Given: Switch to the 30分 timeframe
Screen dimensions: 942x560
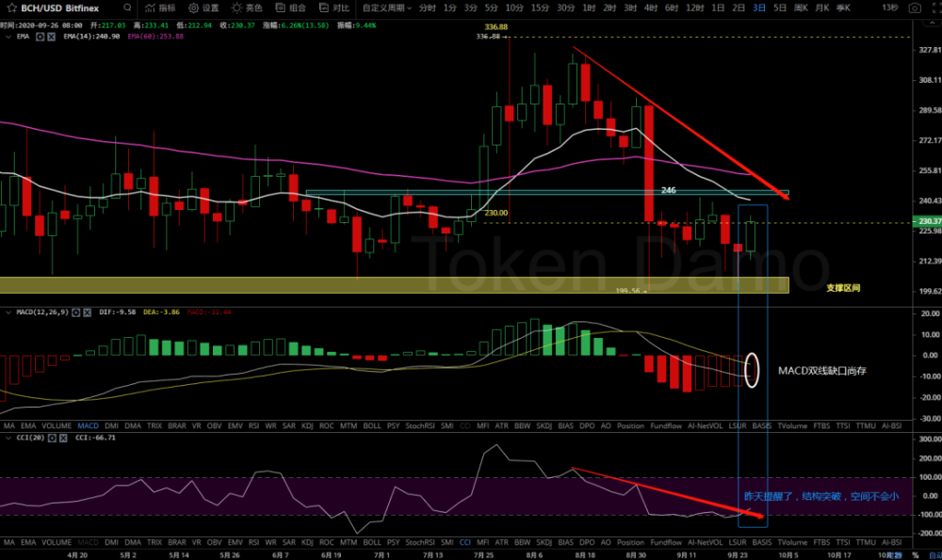Looking at the screenshot, I should 565,8.
